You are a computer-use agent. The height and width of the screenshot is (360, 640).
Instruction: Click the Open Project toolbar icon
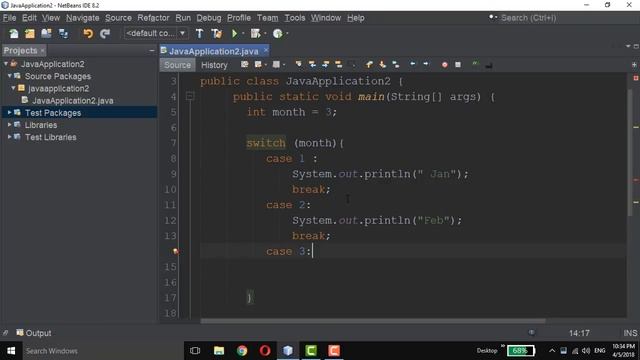tap(46, 33)
